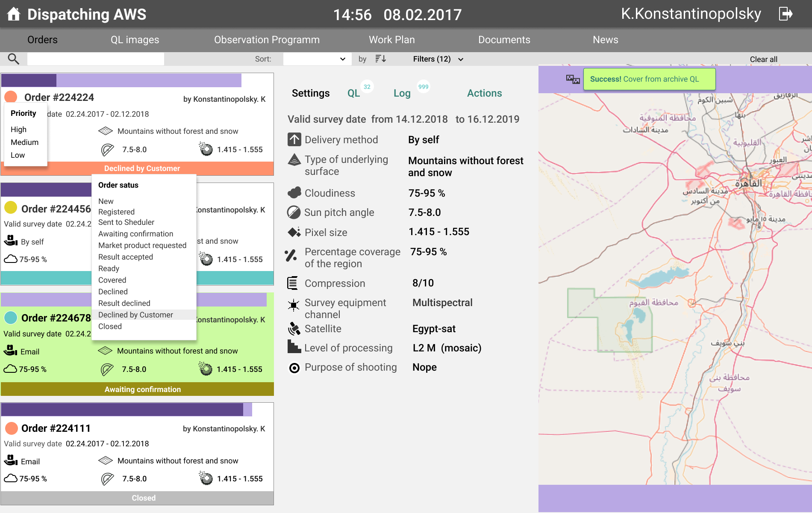Open the Sort dropdown box

point(317,59)
